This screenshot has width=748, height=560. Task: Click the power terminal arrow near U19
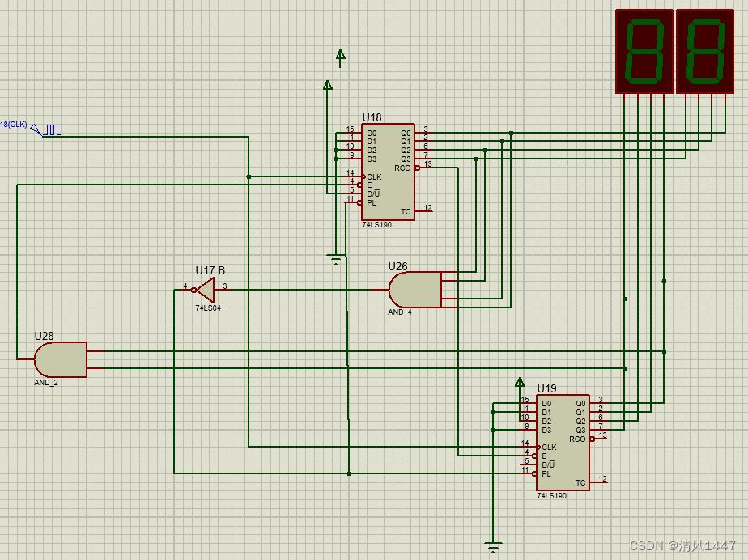point(520,382)
